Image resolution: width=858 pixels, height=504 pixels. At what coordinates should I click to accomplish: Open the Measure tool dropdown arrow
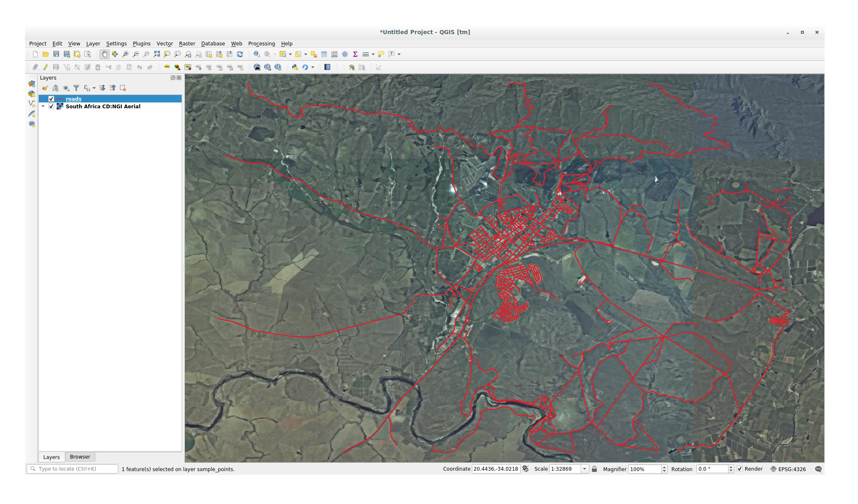373,54
